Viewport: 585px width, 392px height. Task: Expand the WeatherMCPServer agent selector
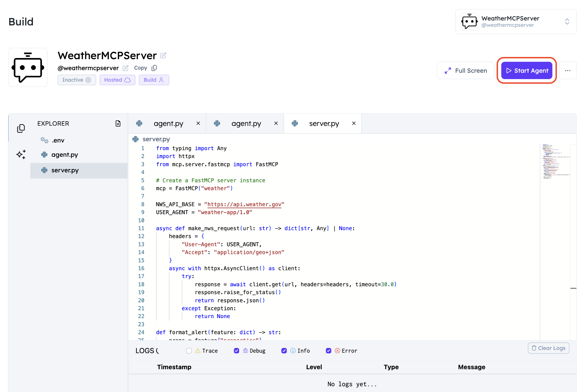pos(516,22)
